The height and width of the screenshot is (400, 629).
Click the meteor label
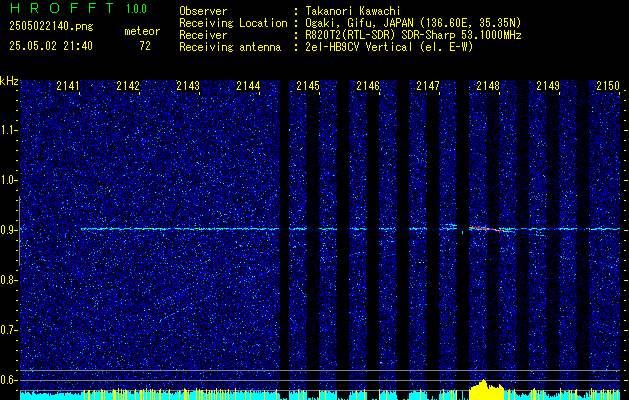[142, 31]
